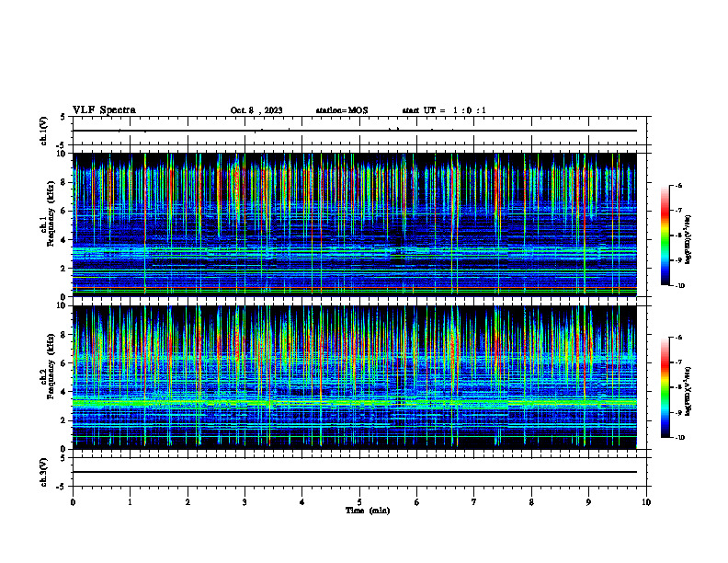Click time axis tick label "3"
Screen dimensions: 728x563
point(245,502)
